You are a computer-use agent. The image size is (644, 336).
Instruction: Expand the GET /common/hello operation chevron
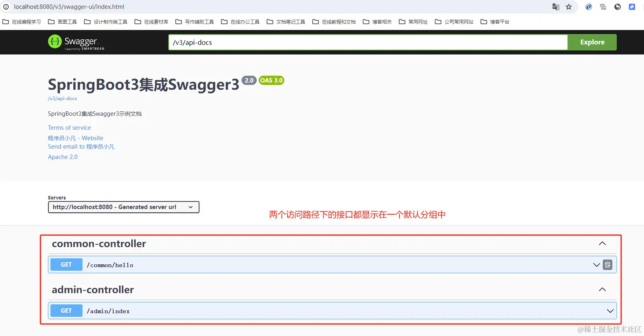[596, 265]
